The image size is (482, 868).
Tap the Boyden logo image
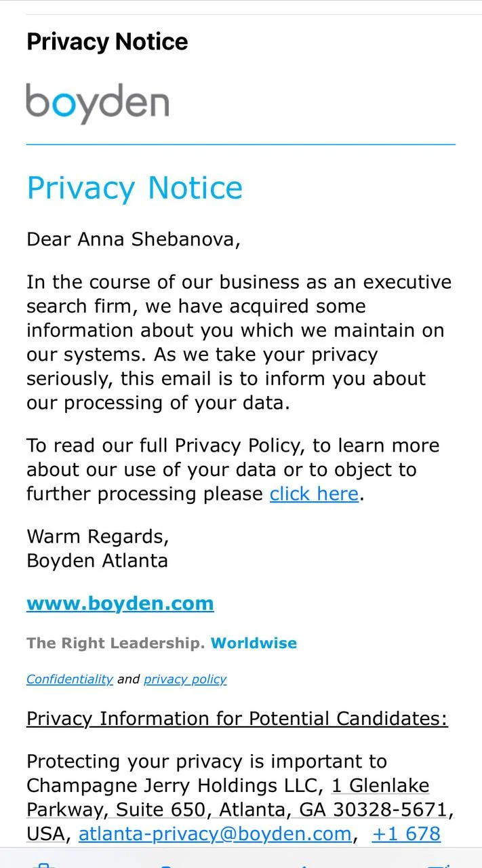[97, 104]
